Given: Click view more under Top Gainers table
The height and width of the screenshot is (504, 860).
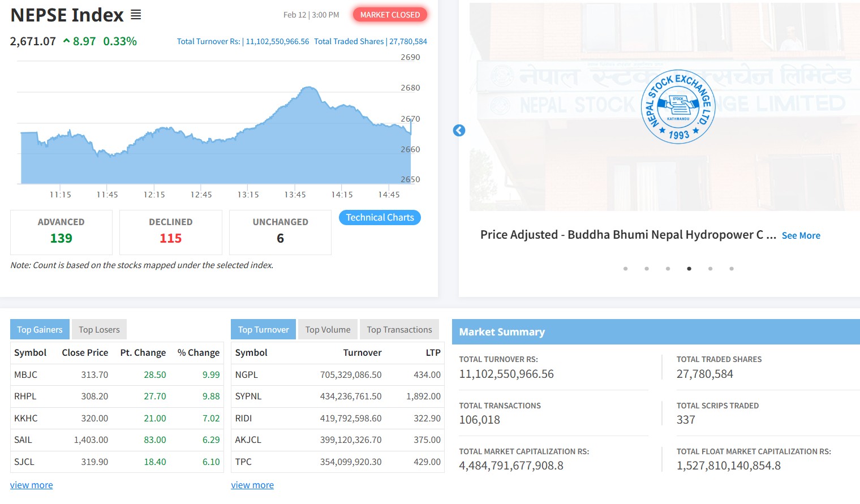Looking at the screenshot, I should (31, 485).
